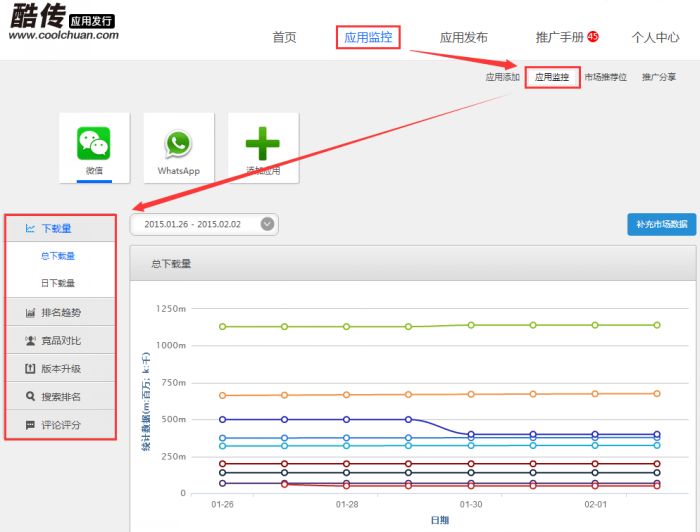700x532 pixels.
Task: Select 总下载量 in the sidebar
Action: pos(58,256)
